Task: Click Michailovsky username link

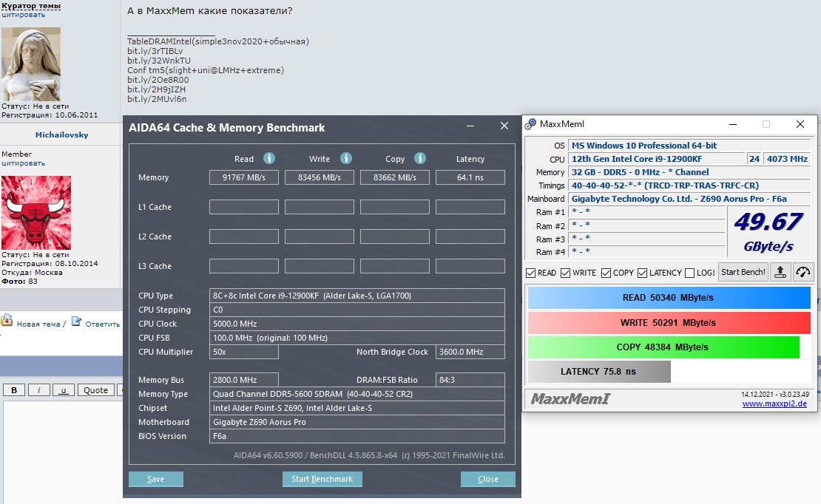Action: [62, 134]
